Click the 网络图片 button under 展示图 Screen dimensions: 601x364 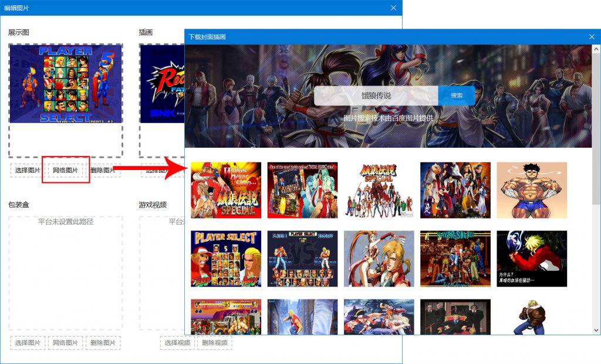pos(65,170)
